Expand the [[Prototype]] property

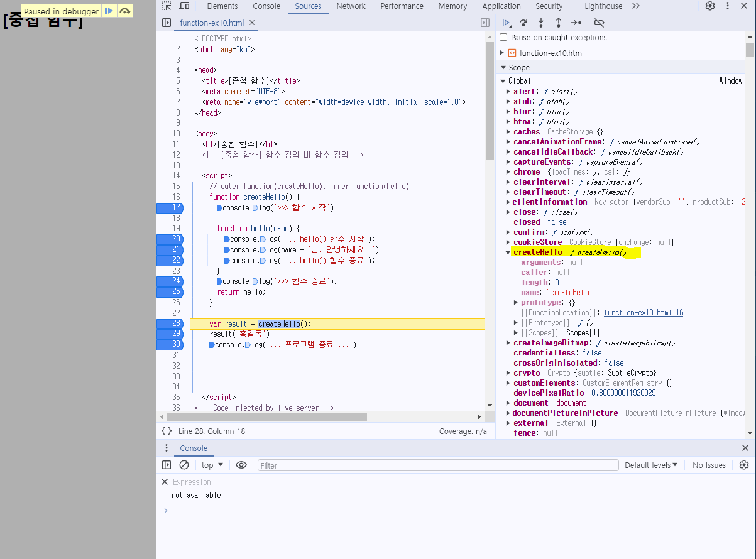pos(516,323)
